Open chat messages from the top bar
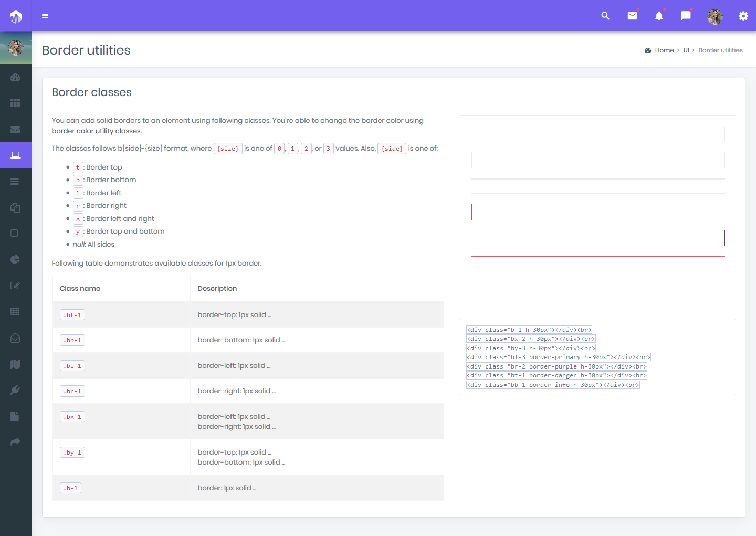Screen dimensions: 756x536 tap(686, 16)
